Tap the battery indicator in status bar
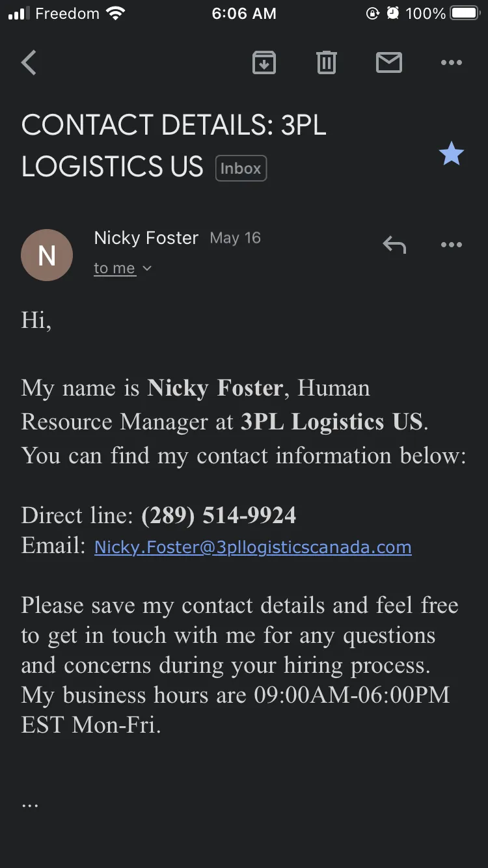488x868 pixels. pos(465,13)
